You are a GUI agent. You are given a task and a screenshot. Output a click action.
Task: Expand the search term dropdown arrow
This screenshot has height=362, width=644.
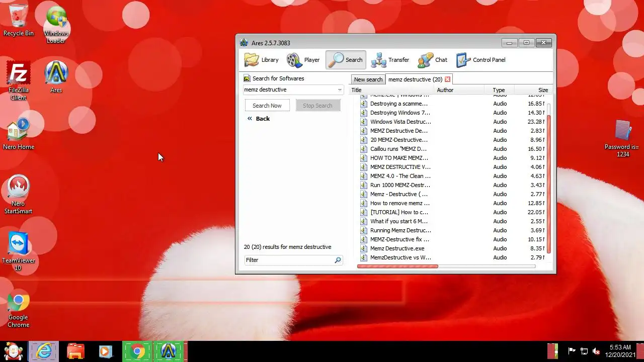click(x=340, y=90)
